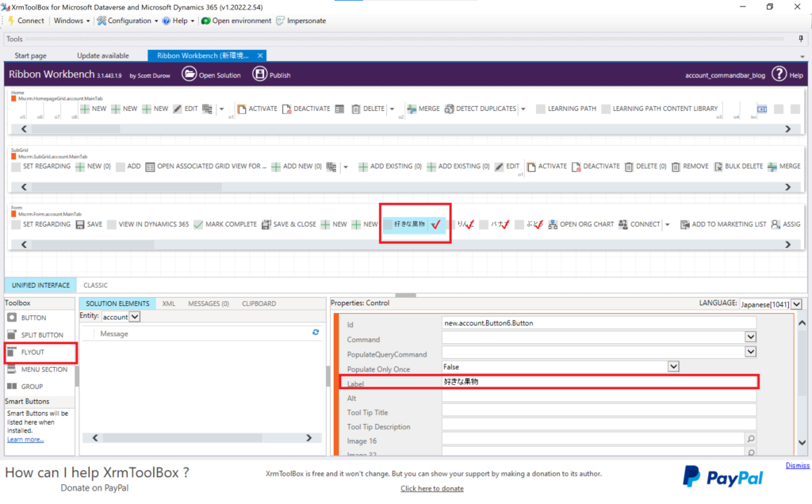Pin the Tools panel
Screen dimensions: 812x504
coord(801,39)
